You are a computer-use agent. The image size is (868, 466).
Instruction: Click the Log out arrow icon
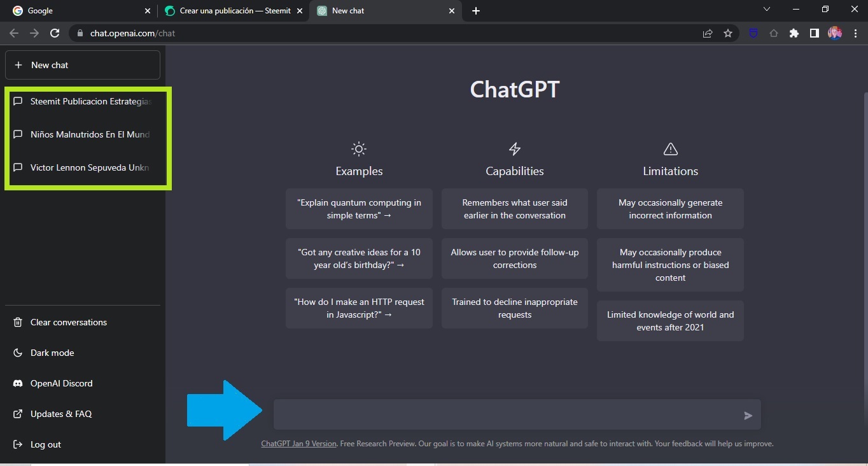[x=18, y=444]
